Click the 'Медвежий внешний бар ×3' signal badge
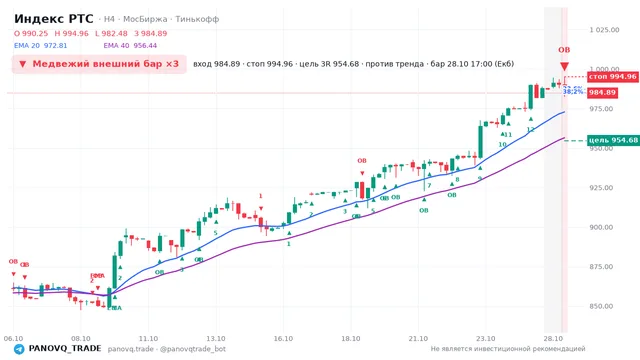Image resolution: width=640 pixels, height=360 pixels. click(x=99, y=64)
